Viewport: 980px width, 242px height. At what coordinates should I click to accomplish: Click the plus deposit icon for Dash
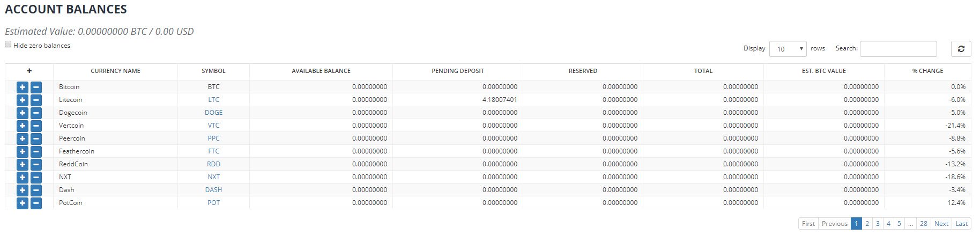click(23, 190)
